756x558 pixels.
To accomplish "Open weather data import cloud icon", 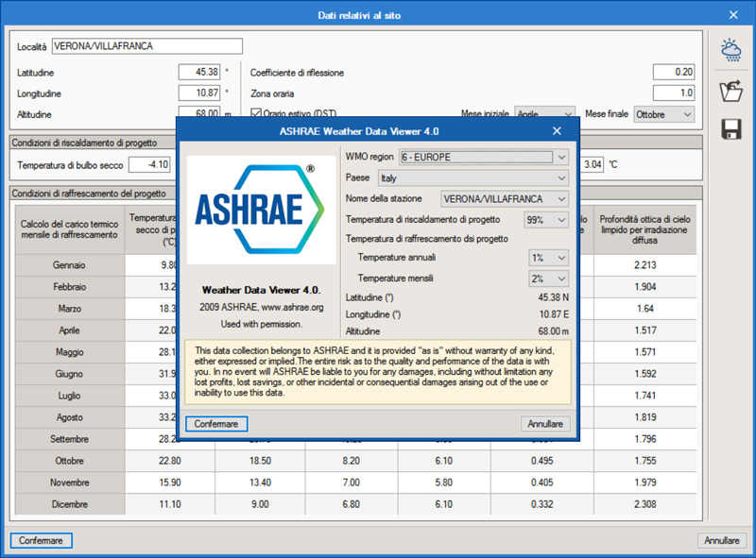I will pyautogui.click(x=730, y=50).
